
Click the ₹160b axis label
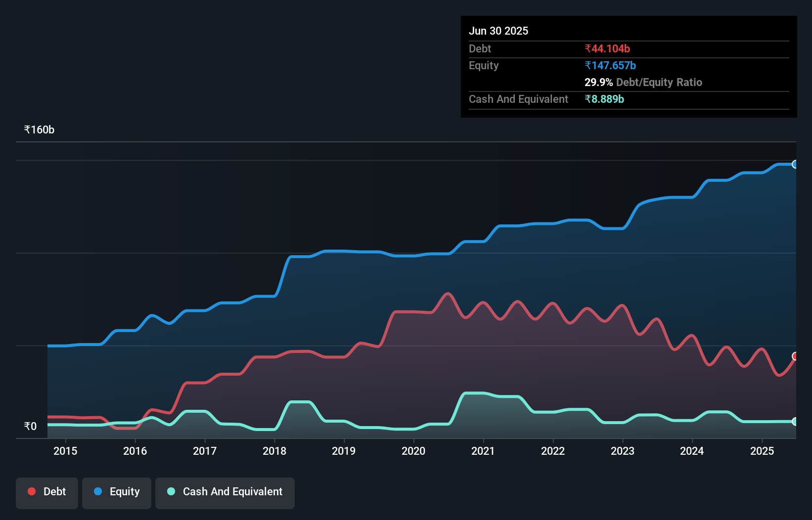click(x=39, y=130)
